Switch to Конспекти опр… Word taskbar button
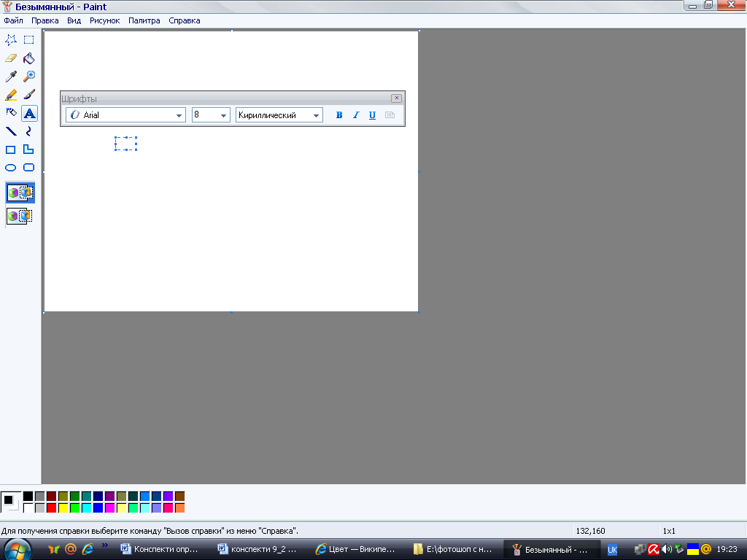Screen dimensions: 747x560 160,550
